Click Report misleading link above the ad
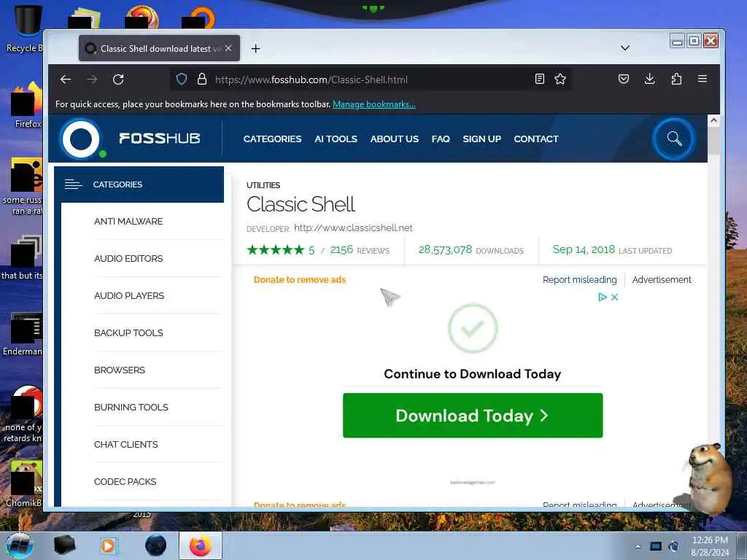Screen dimensions: 747x560 [579, 280]
